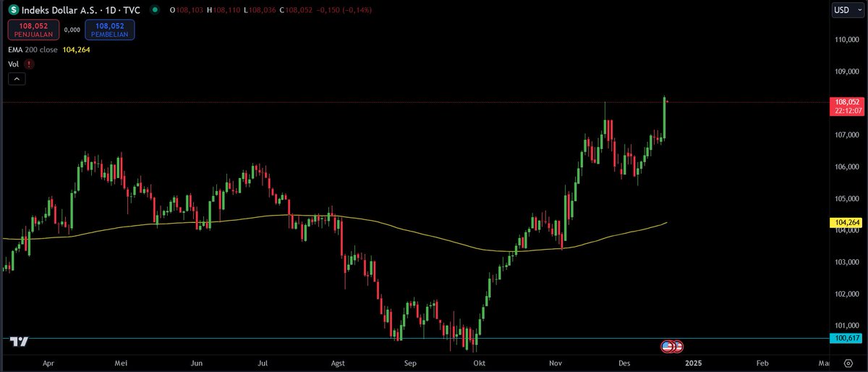868x372 pixels.
Task: Click the US economic event flag icon
Action: [667, 347]
